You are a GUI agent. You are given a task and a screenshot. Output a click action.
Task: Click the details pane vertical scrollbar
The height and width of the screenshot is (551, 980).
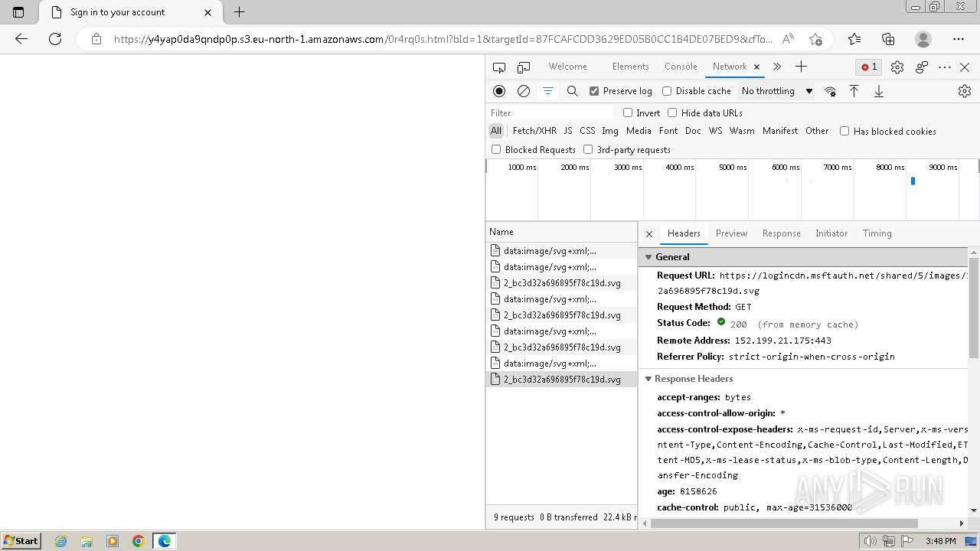[x=974, y=308]
